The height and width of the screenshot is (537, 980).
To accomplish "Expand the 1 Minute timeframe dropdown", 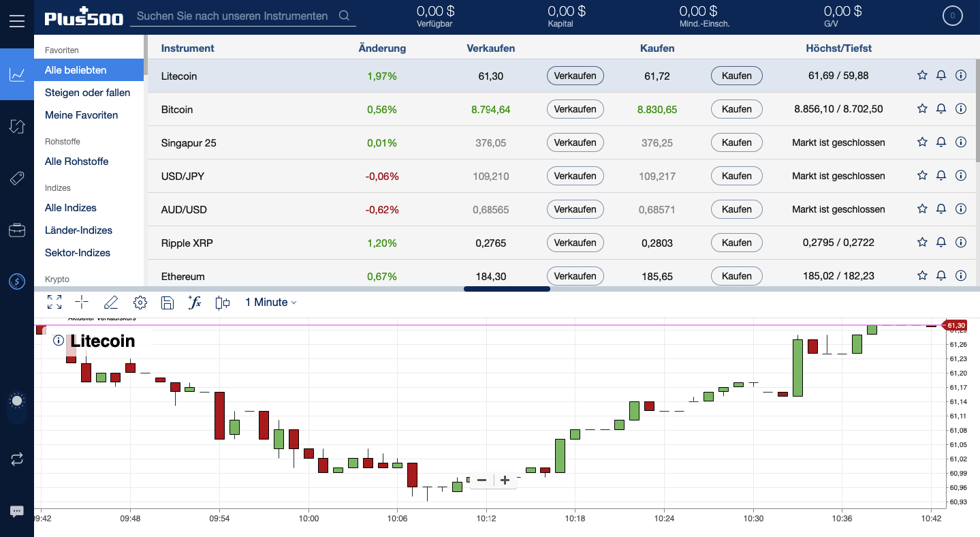I will pos(270,303).
